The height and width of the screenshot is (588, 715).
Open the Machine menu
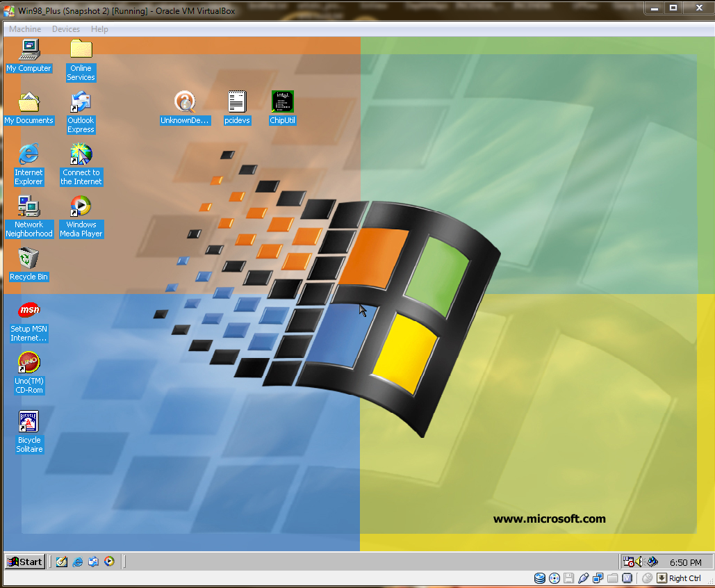(25, 29)
